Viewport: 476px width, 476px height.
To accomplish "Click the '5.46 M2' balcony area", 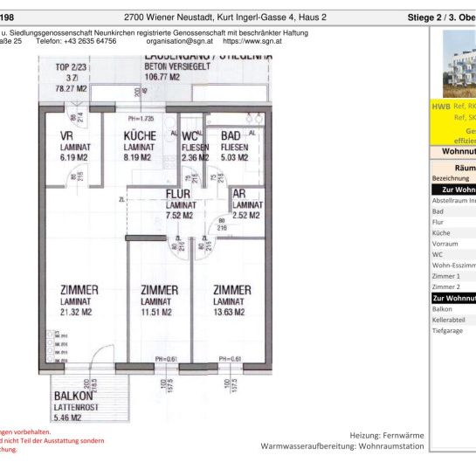I will [67, 417].
